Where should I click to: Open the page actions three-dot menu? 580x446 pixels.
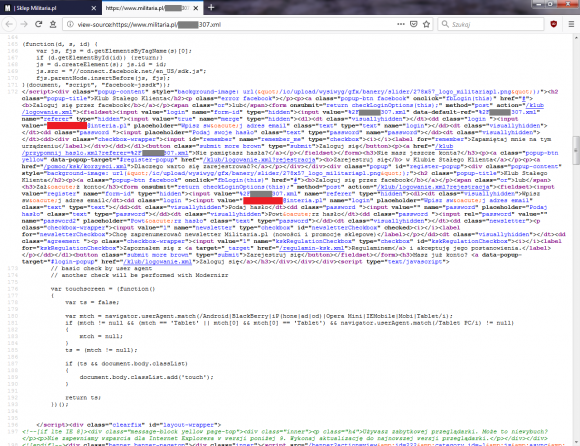401,24
